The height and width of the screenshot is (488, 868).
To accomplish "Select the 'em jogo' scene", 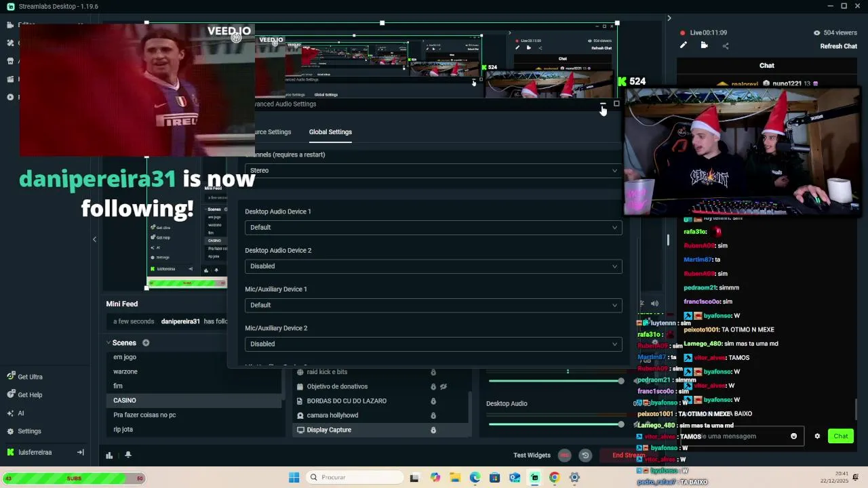I will click(125, 357).
